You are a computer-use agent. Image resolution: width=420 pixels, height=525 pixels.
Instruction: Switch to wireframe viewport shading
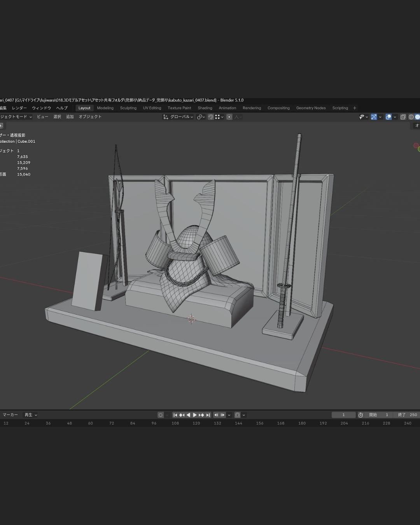pos(411,117)
